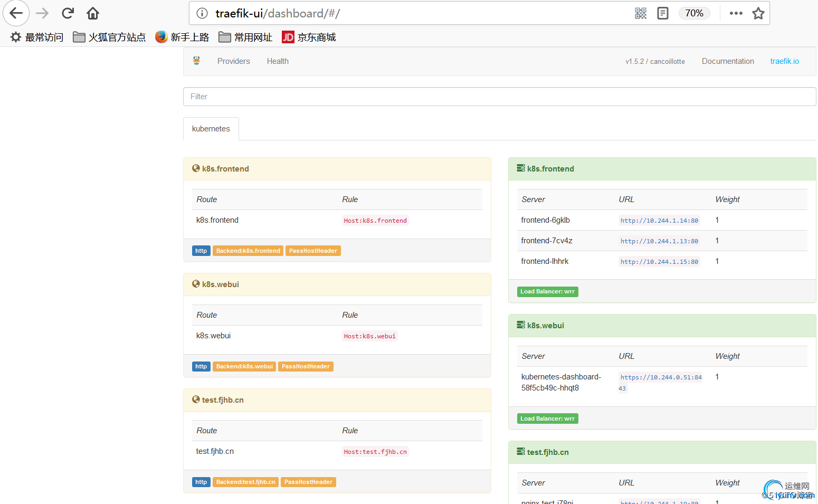Open the page actions ellipsis menu
Image resolution: width=818 pixels, height=504 pixels.
[x=736, y=13]
